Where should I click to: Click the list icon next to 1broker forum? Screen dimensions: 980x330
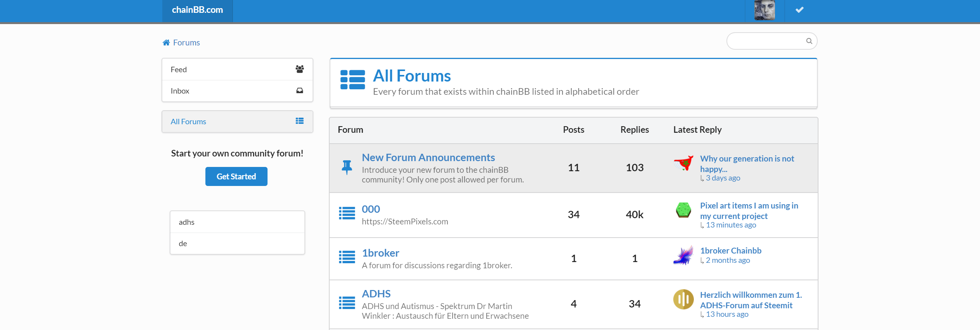tap(347, 257)
